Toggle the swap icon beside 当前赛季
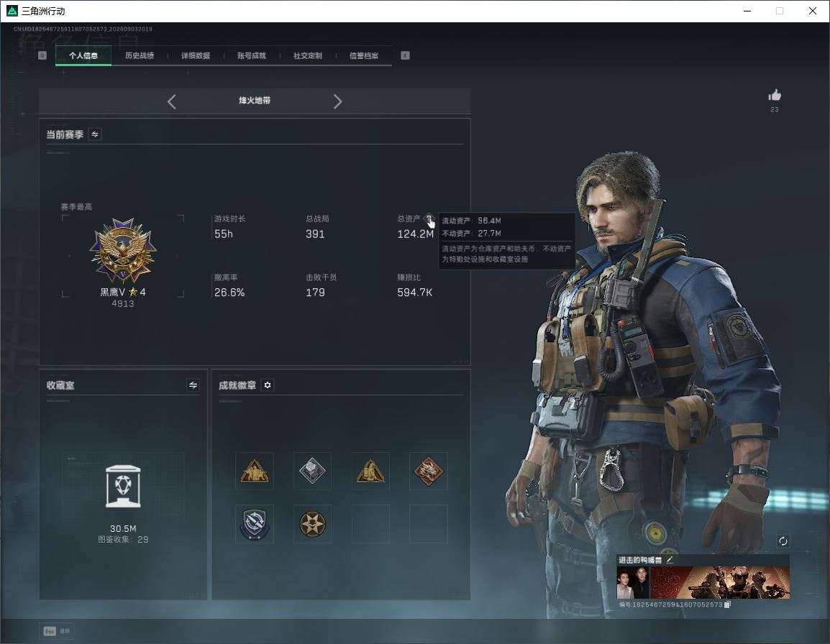This screenshot has width=830, height=644. (x=95, y=134)
